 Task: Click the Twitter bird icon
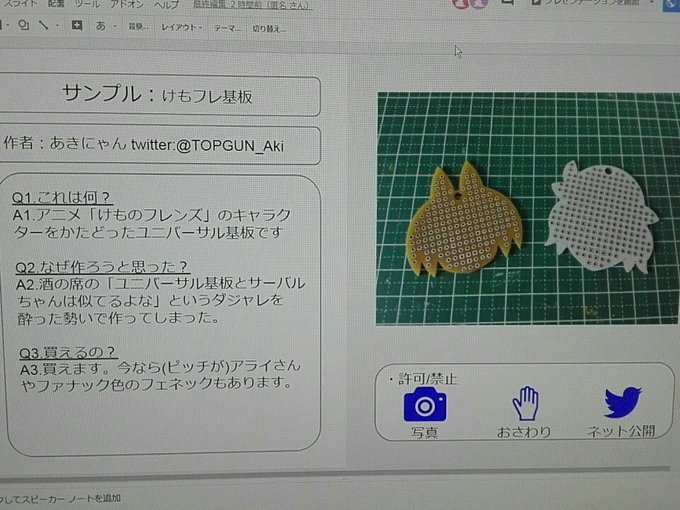[623, 402]
